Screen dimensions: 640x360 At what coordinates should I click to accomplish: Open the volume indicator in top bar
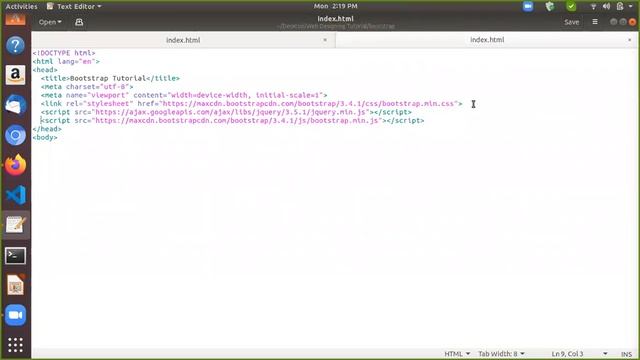(x=607, y=6)
